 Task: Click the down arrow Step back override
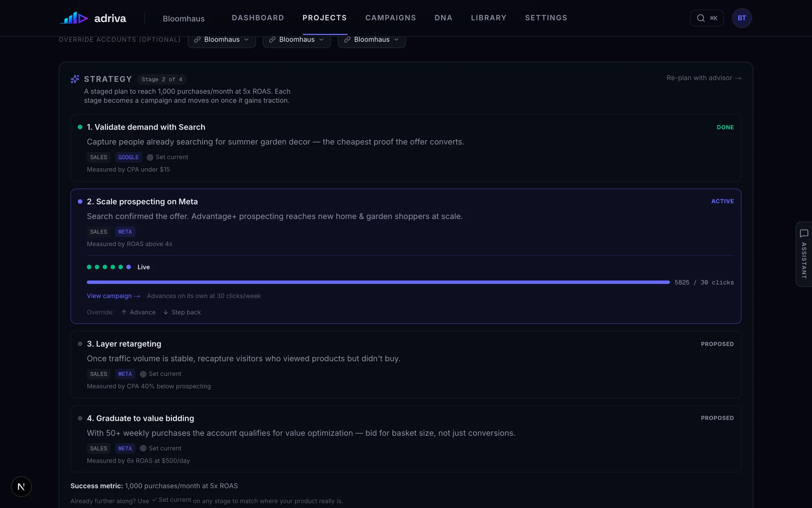[182, 312]
